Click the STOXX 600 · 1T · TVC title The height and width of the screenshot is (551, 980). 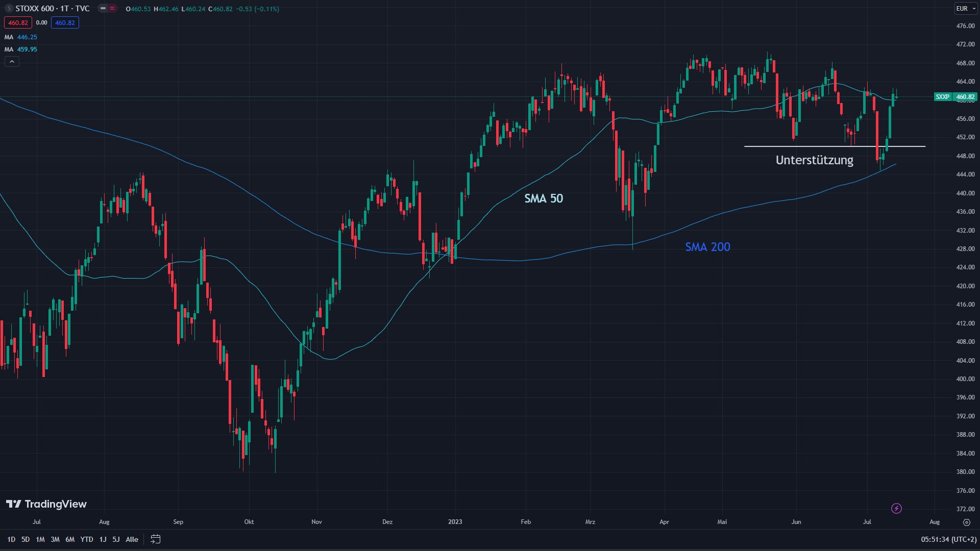(53, 9)
